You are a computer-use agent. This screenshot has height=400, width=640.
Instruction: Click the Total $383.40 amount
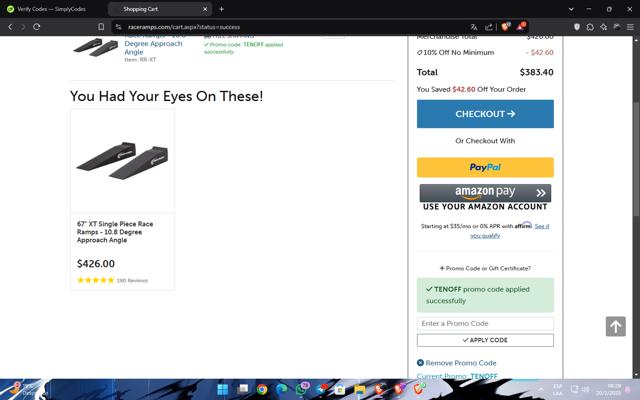click(x=536, y=72)
